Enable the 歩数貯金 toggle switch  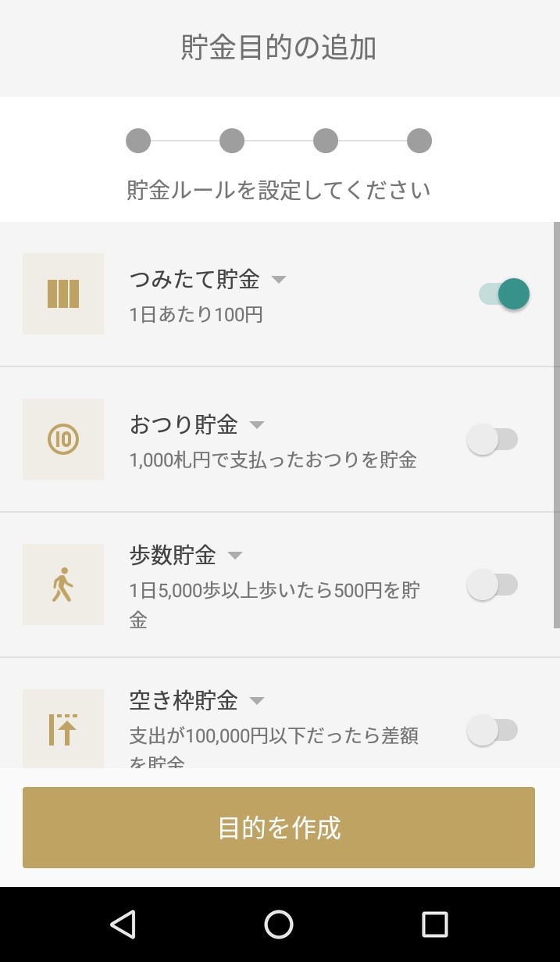point(492,585)
